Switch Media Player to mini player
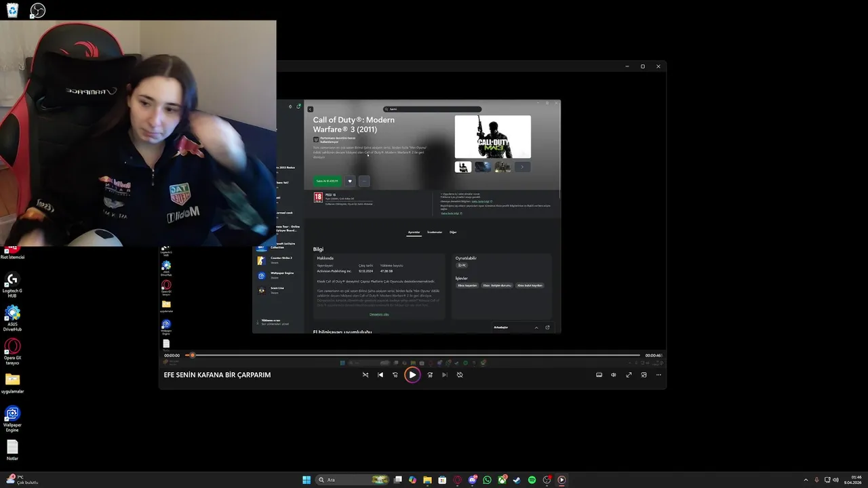Image resolution: width=868 pixels, height=488 pixels. point(644,375)
